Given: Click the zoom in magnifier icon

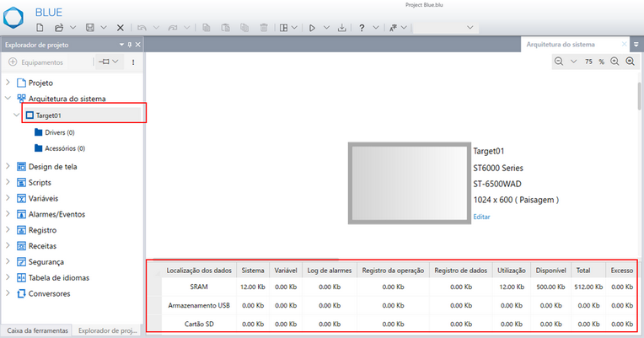Looking at the screenshot, I should point(614,62).
